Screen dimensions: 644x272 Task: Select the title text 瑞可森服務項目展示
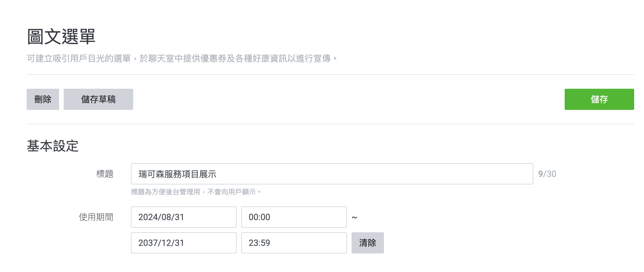[177, 174]
